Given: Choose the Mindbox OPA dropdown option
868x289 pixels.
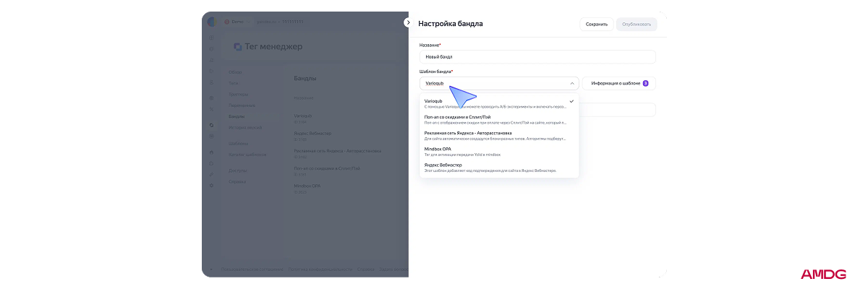Looking at the screenshot, I should 499,151.
